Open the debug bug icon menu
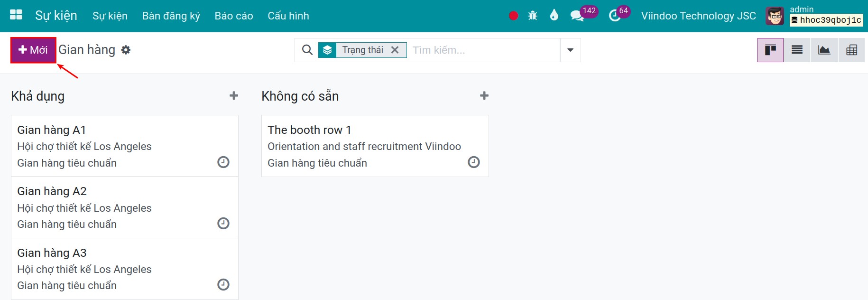868x300 pixels. [x=533, y=16]
